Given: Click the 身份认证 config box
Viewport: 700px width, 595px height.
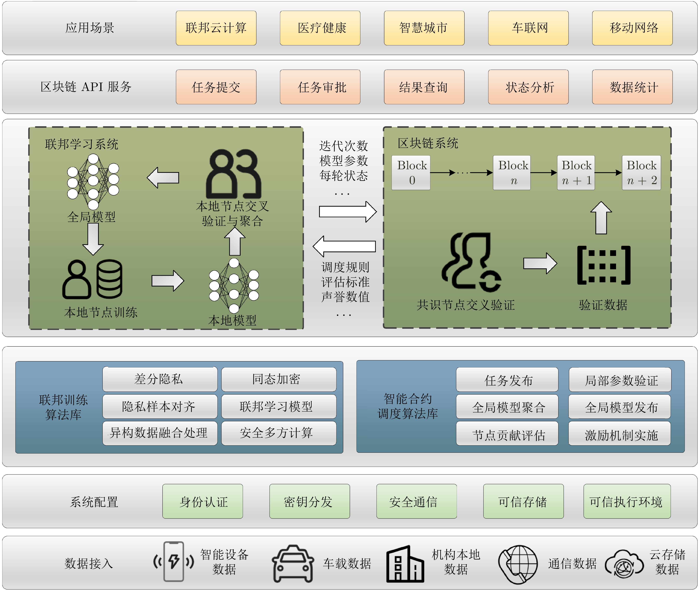Looking at the screenshot, I should [202, 501].
